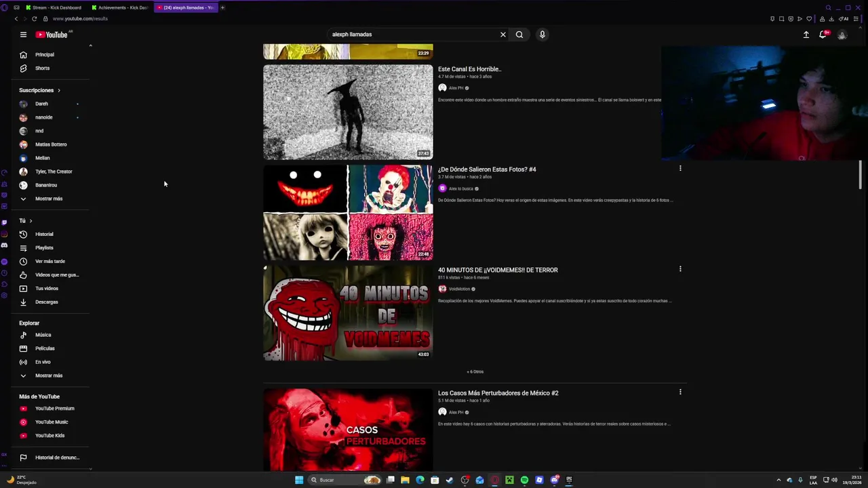Screen dimensions: 868x488
Task: Open the Create upload icon
Action: (806, 35)
